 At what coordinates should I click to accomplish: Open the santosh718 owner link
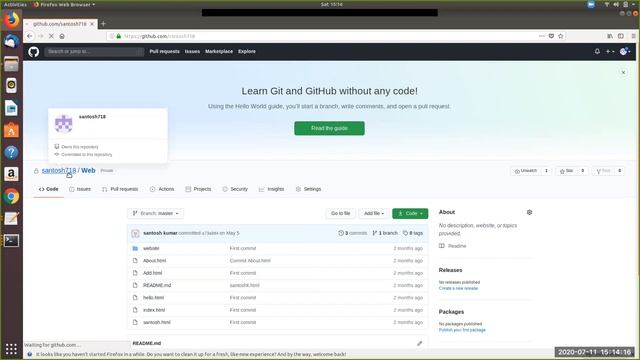pyautogui.click(x=59, y=171)
